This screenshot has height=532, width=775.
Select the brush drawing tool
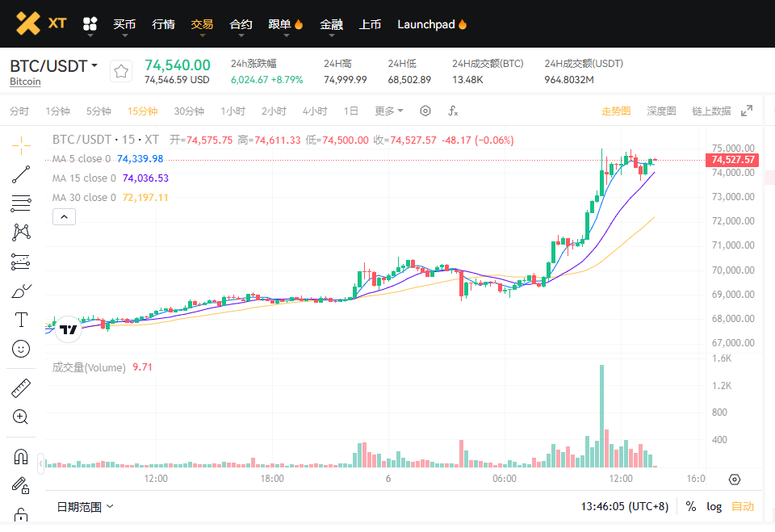[x=20, y=290]
